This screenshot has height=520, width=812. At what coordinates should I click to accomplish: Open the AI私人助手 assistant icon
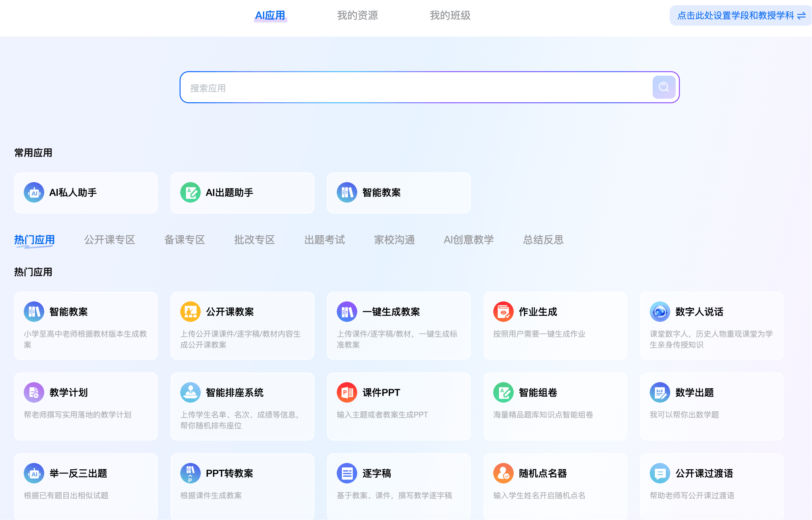(34, 192)
